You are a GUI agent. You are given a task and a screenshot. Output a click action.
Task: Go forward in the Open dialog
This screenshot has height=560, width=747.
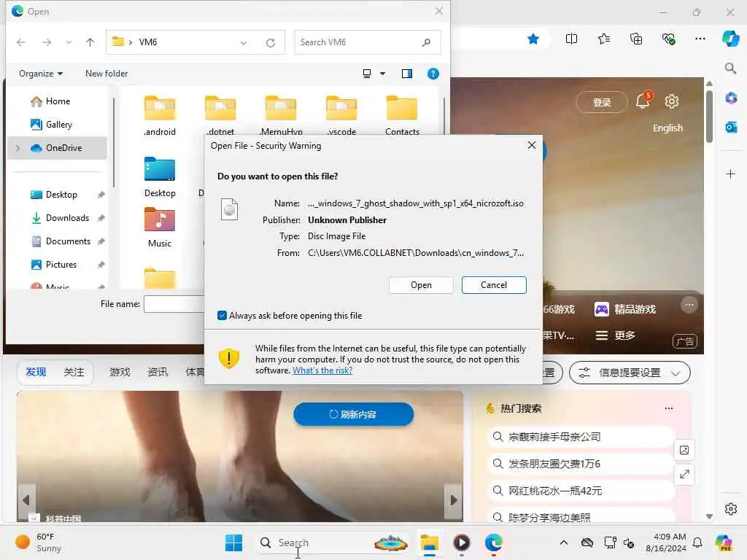pos(47,42)
